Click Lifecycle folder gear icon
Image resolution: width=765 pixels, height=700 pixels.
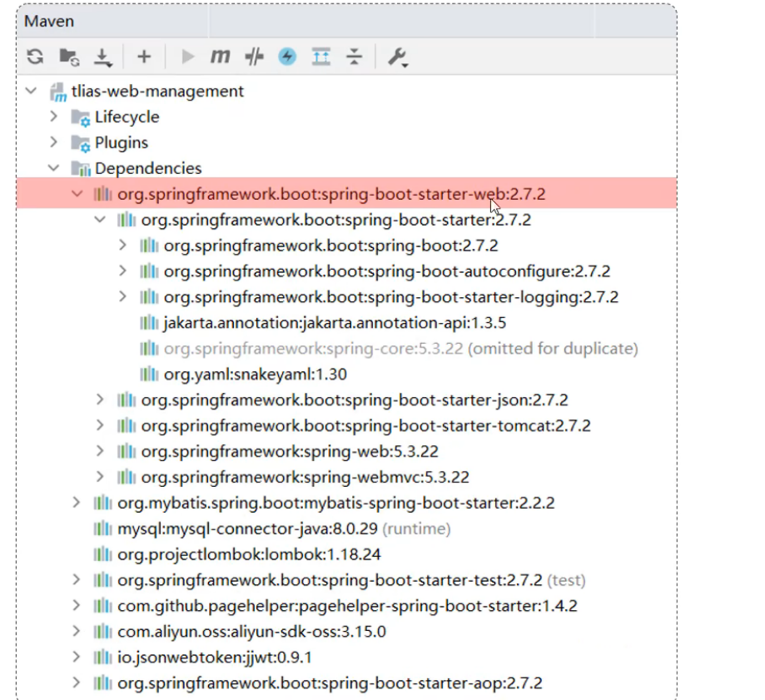pos(81,117)
